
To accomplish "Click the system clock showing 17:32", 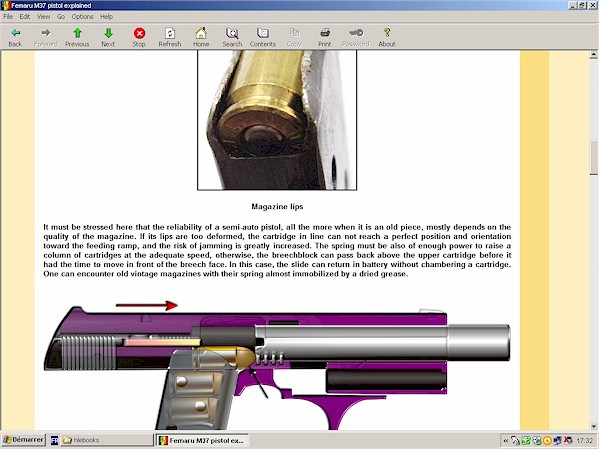I will [584, 441].
